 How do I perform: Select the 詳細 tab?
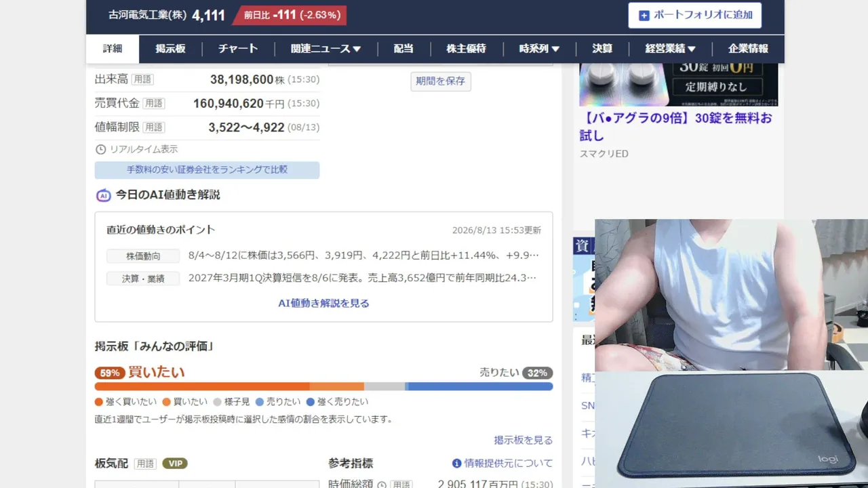[113, 49]
